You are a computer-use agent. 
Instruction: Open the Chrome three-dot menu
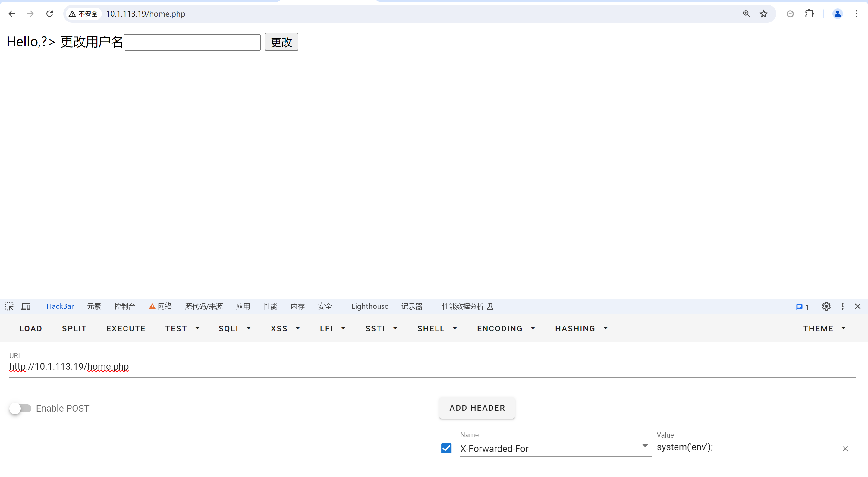point(857,14)
